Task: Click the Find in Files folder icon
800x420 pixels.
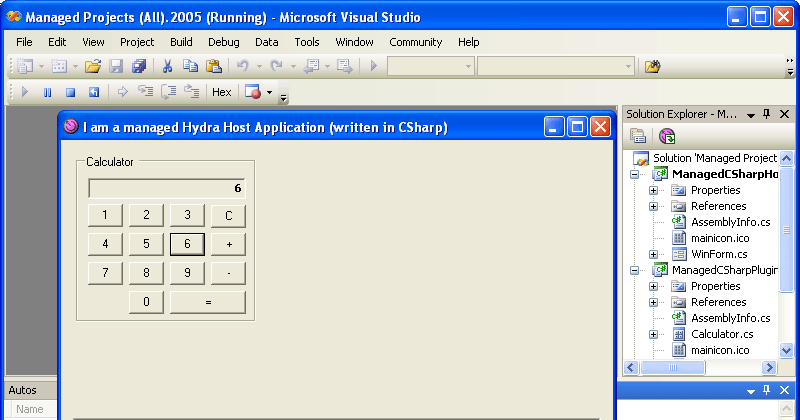Action: coord(653,66)
